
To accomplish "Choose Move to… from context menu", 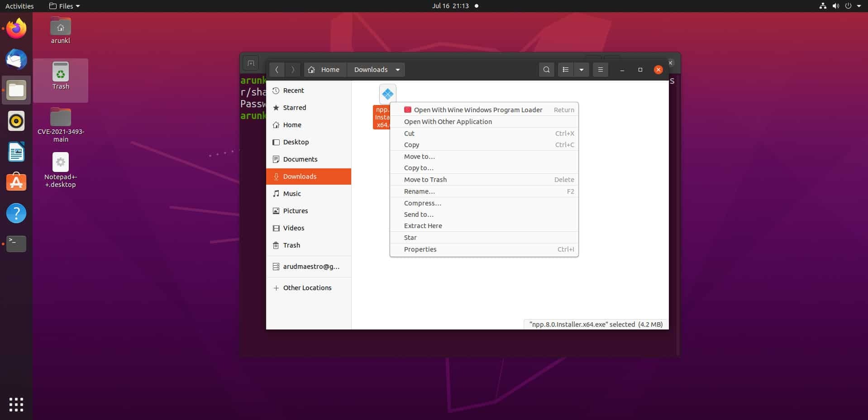I will 484,157.
